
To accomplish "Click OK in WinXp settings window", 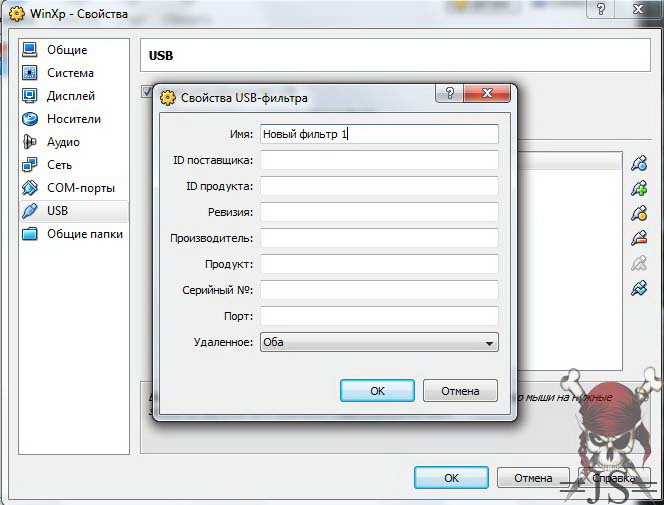I will (x=451, y=478).
